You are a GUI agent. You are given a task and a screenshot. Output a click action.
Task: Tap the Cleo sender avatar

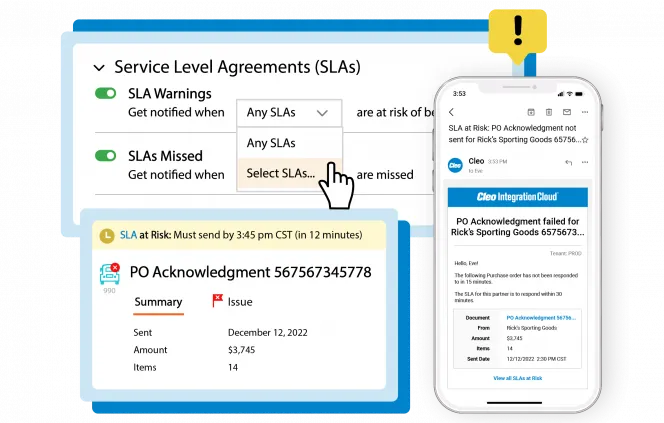point(455,165)
